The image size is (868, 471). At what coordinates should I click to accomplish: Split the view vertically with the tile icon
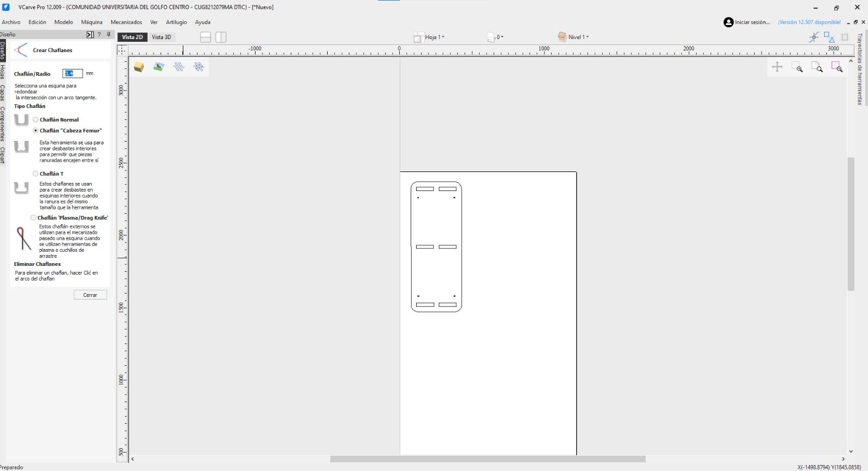click(221, 37)
